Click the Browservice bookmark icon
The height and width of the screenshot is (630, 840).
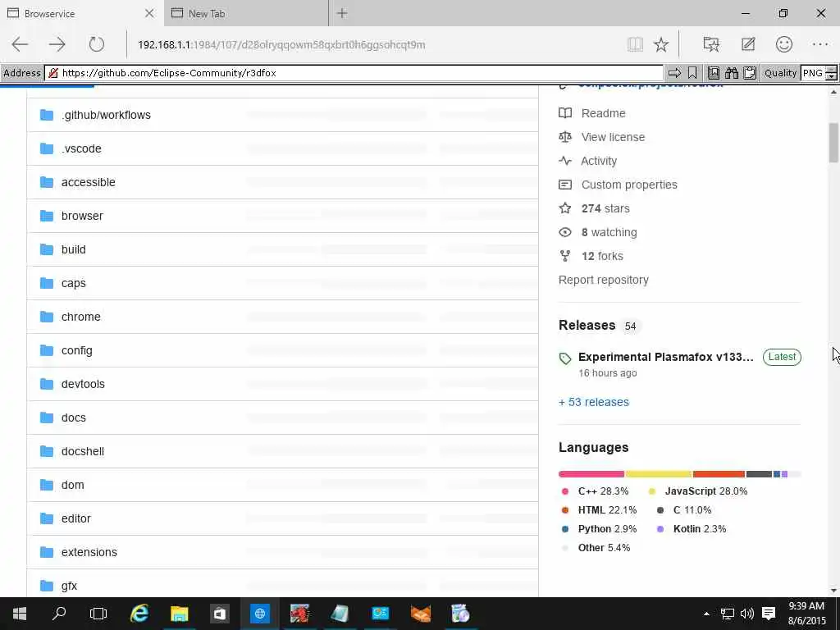point(692,73)
